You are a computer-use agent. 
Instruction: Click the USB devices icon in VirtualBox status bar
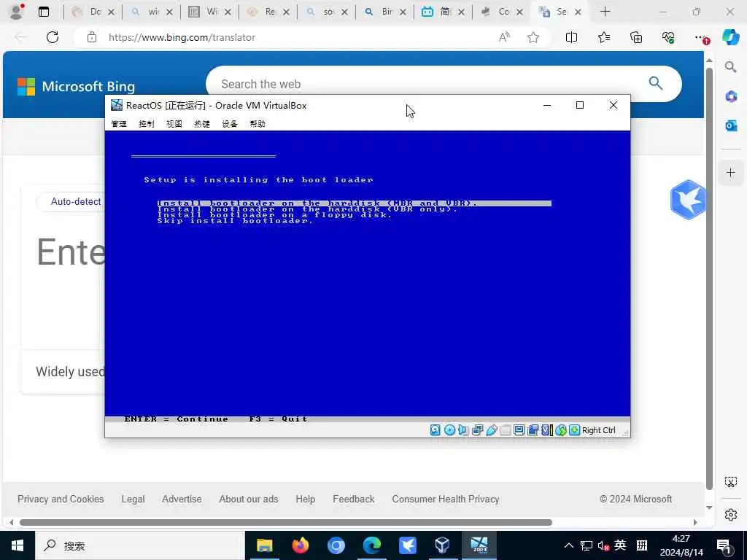click(491, 430)
